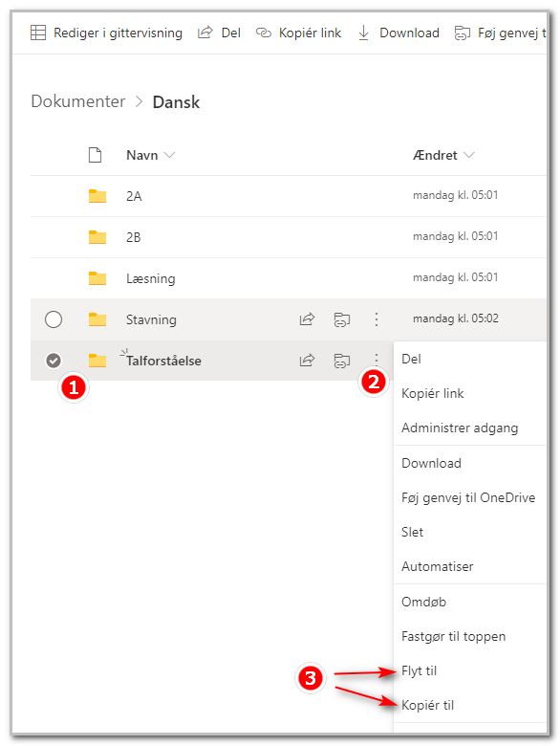Select Omdøb in the context menu
This screenshot has height=746, width=560.
[423, 602]
